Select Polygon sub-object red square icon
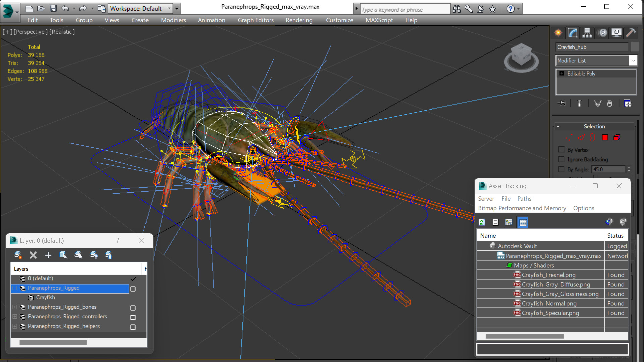644x362 pixels. (x=605, y=138)
